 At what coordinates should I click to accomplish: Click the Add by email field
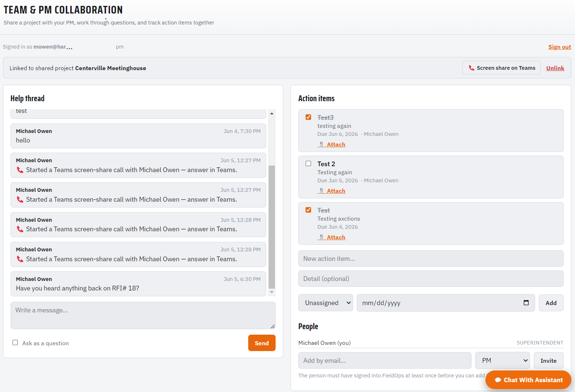tap(385, 361)
